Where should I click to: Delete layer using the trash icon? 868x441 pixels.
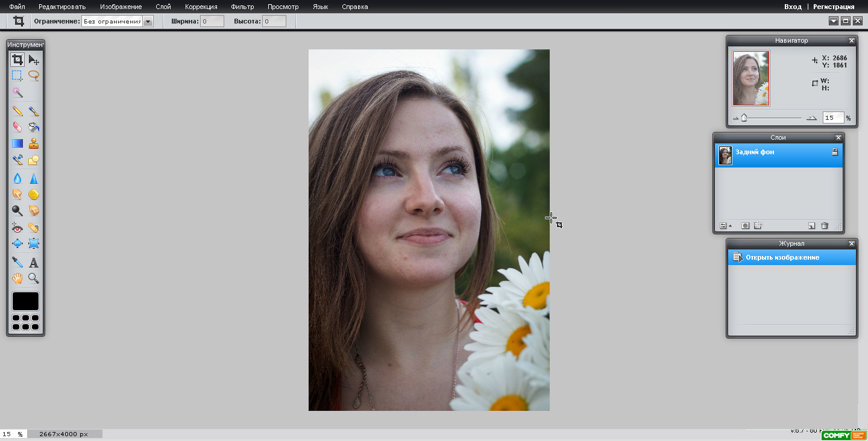tap(825, 226)
